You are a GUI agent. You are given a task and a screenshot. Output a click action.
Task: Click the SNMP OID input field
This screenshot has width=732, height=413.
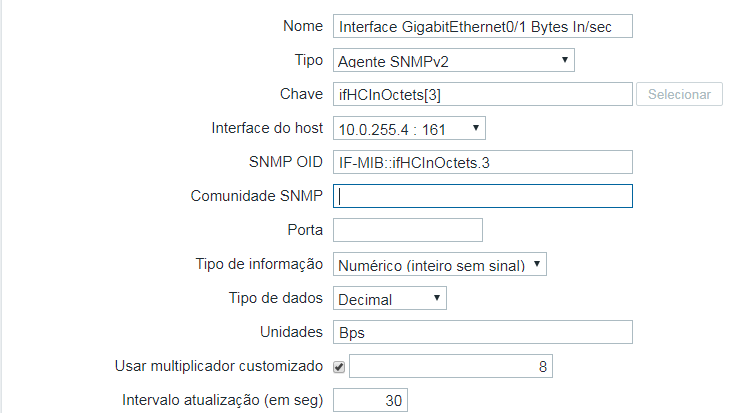click(x=483, y=163)
